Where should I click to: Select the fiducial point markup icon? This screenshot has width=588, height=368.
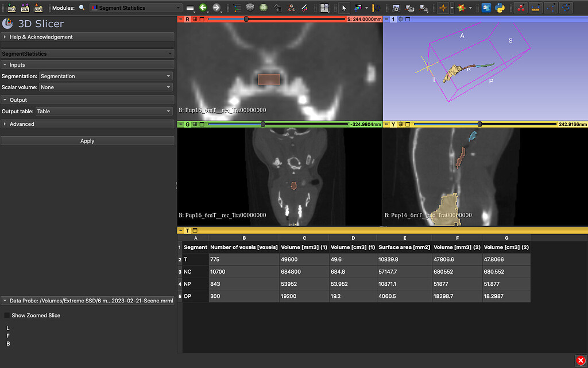tap(521, 7)
